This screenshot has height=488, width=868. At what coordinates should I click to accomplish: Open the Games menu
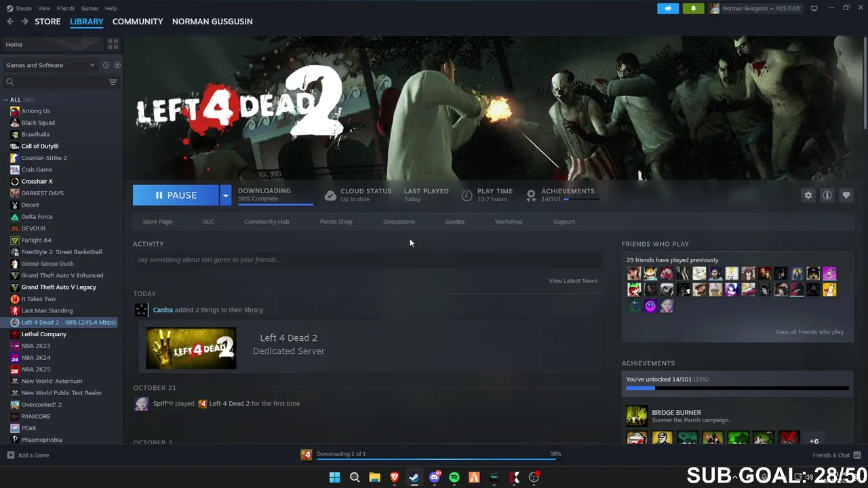pyautogui.click(x=90, y=8)
